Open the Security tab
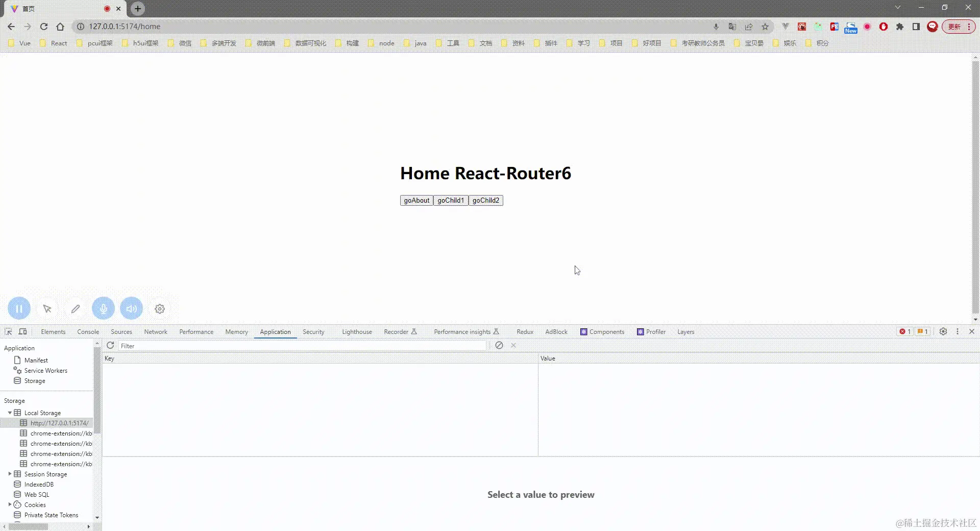The width and height of the screenshot is (980, 531). (x=313, y=331)
